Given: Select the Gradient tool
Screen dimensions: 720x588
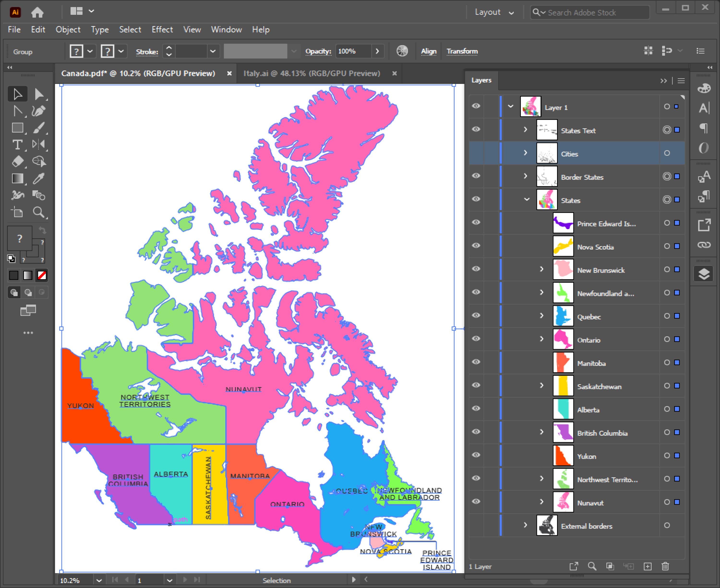Looking at the screenshot, I should [17, 178].
